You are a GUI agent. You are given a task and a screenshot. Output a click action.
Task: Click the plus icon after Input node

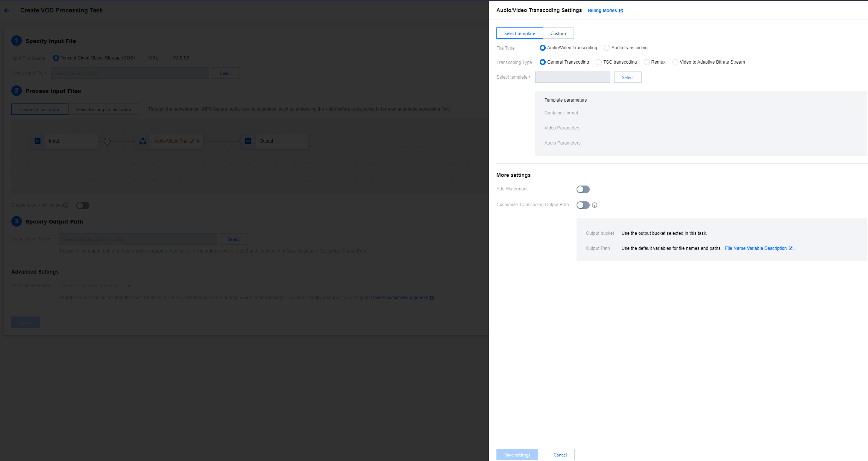tap(107, 141)
